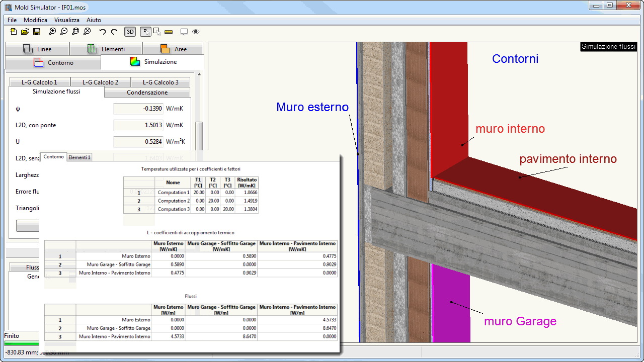Viewport: 644px width, 362px height.
Task: Switch to the Aree tab
Action: [x=173, y=49]
